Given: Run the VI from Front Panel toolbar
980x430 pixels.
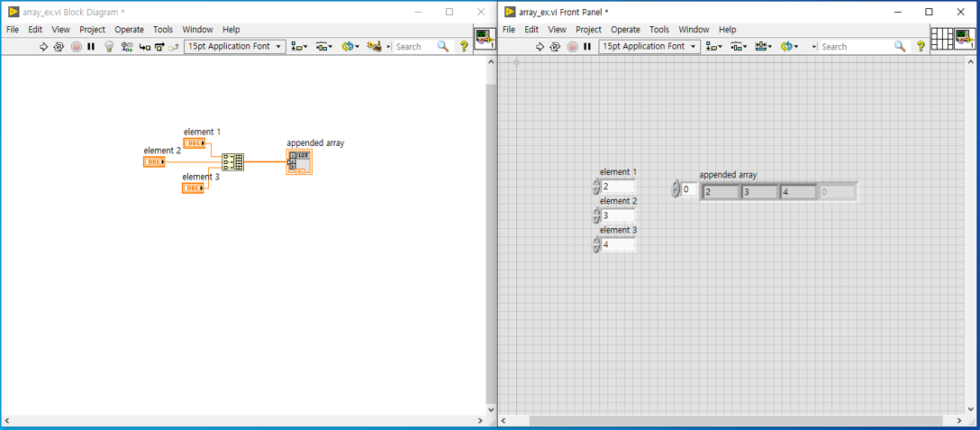Looking at the screenshot, I should (x=540, y=46).
